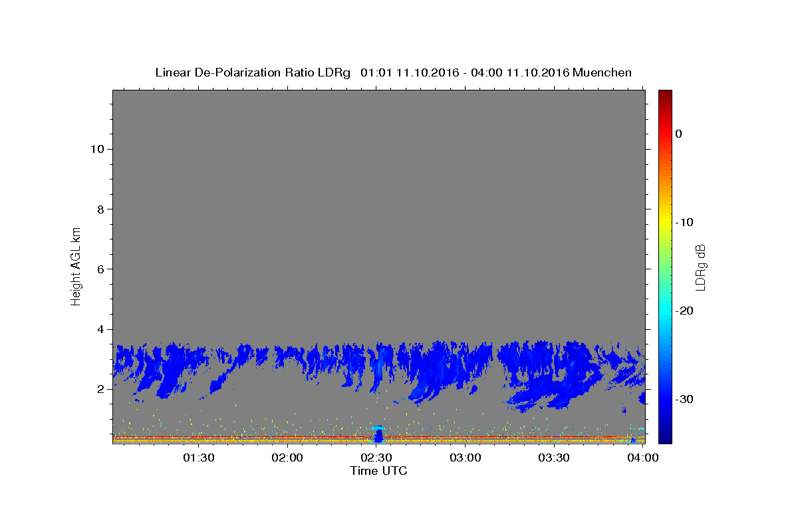Select the 03:00 time axis label
Viewport: 798px width, 532px height.
point(465,458)
